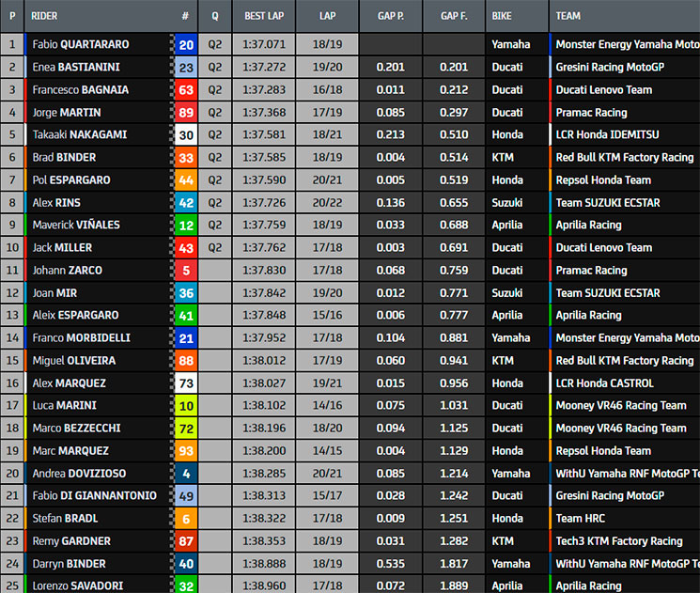700x593 pixels.
Task: Select rider Joan MIR
Action: click(x=54, y=293)
